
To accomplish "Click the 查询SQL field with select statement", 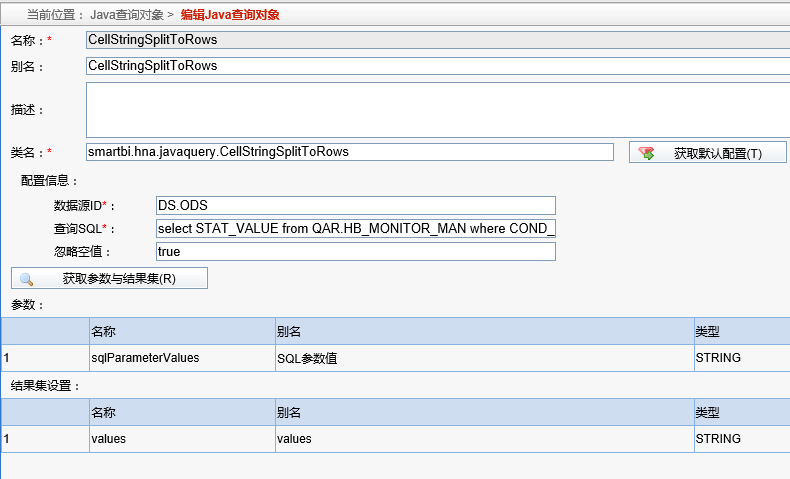I will click(356, 229).
